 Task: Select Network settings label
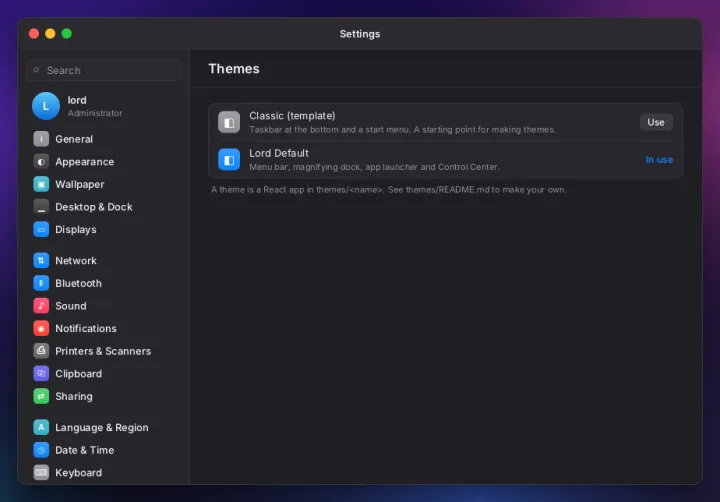(76, 260)
